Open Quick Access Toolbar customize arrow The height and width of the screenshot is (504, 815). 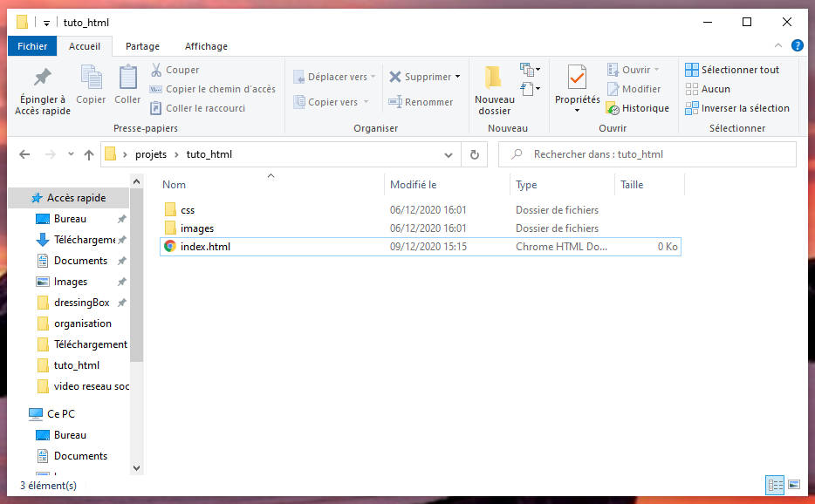46,23
